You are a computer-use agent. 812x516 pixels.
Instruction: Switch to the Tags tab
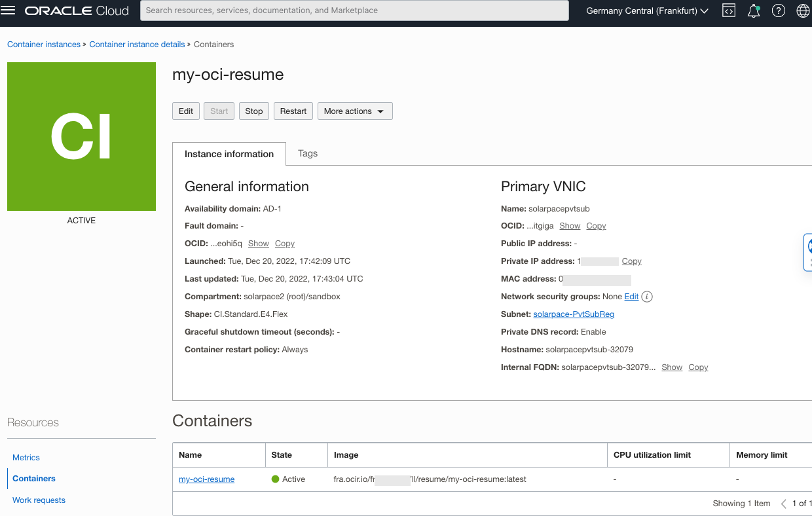(308, 153)
